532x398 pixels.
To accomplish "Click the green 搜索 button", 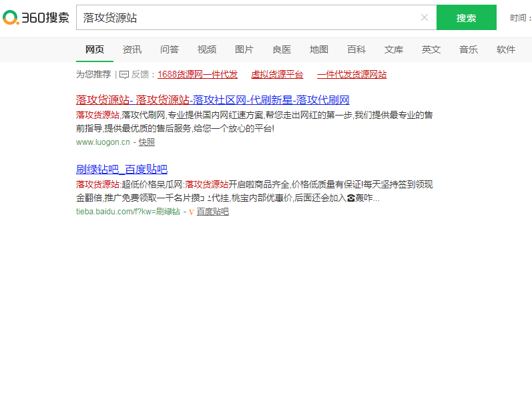I will pos(466,17).
